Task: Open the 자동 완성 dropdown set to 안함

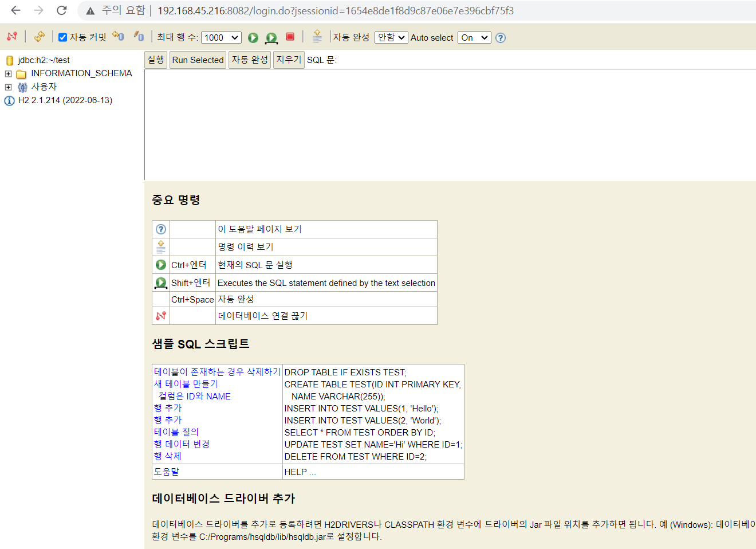Action: tap(391, 37)
